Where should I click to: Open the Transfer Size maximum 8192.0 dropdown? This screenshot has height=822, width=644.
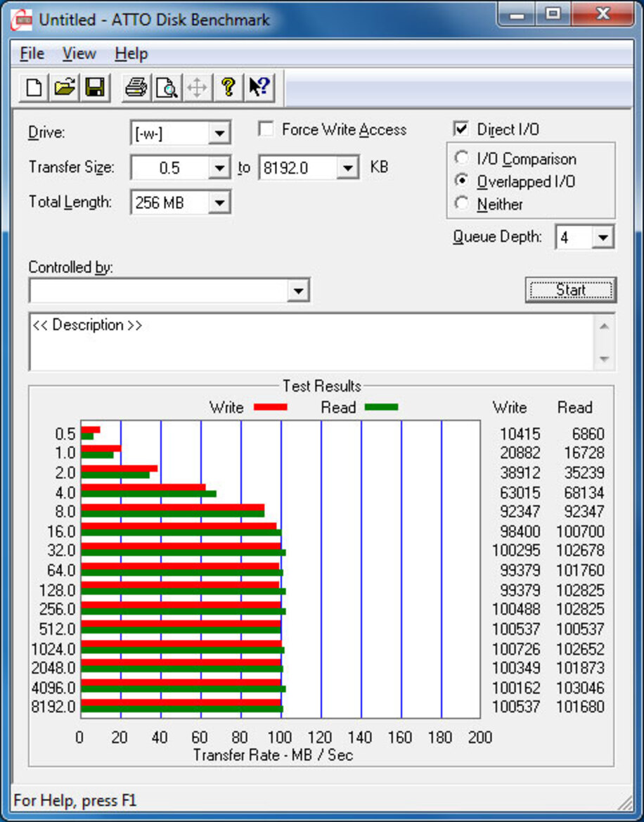347,168
